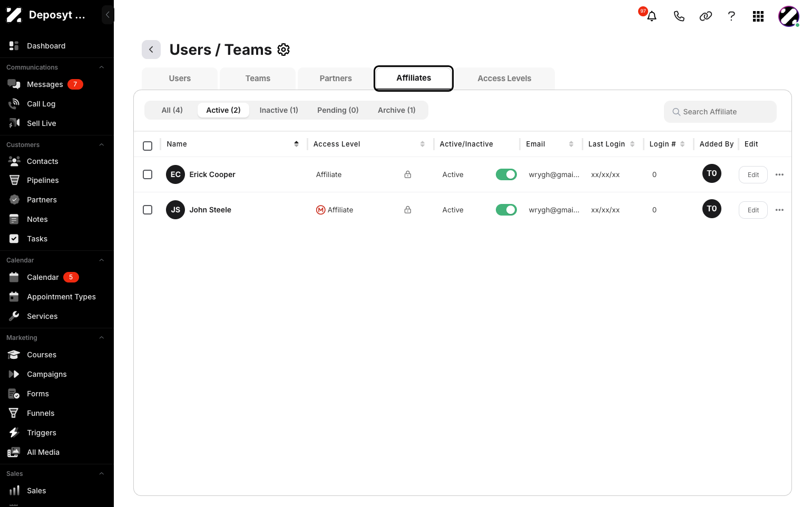Image resolution: width=812 pixels, height=507 pixels.
Task: Toggle Erick Cooper's active switch
Action: coord(506,174)
